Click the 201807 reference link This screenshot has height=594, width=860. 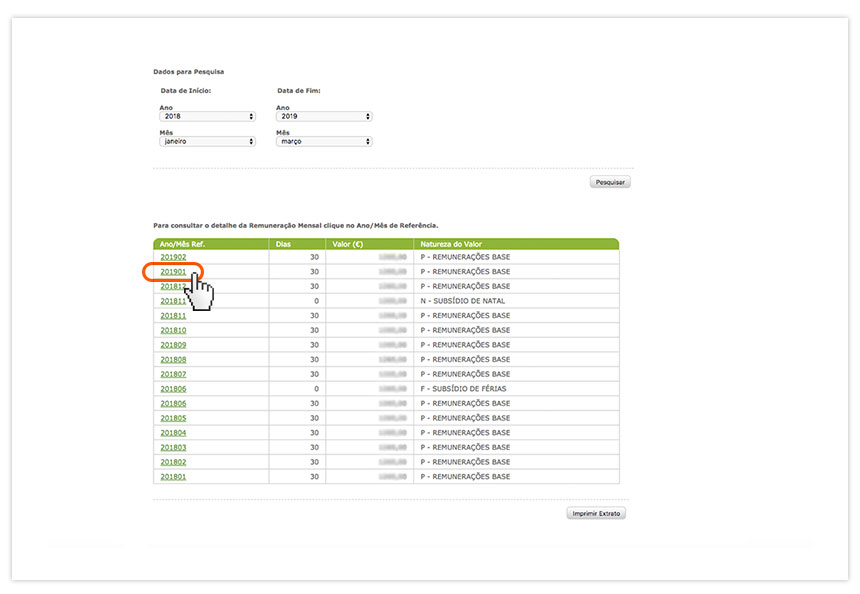click(173, 374)
